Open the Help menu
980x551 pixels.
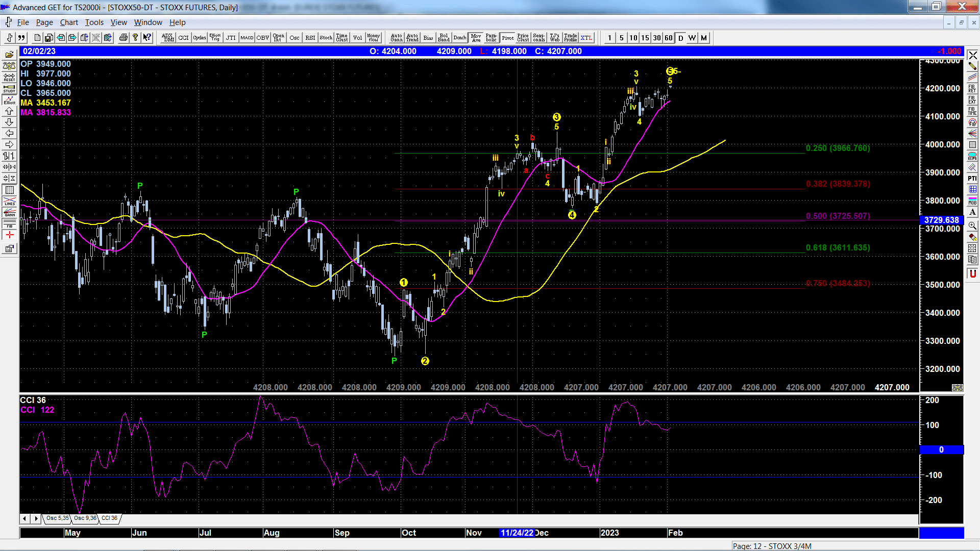coord(178,22)
